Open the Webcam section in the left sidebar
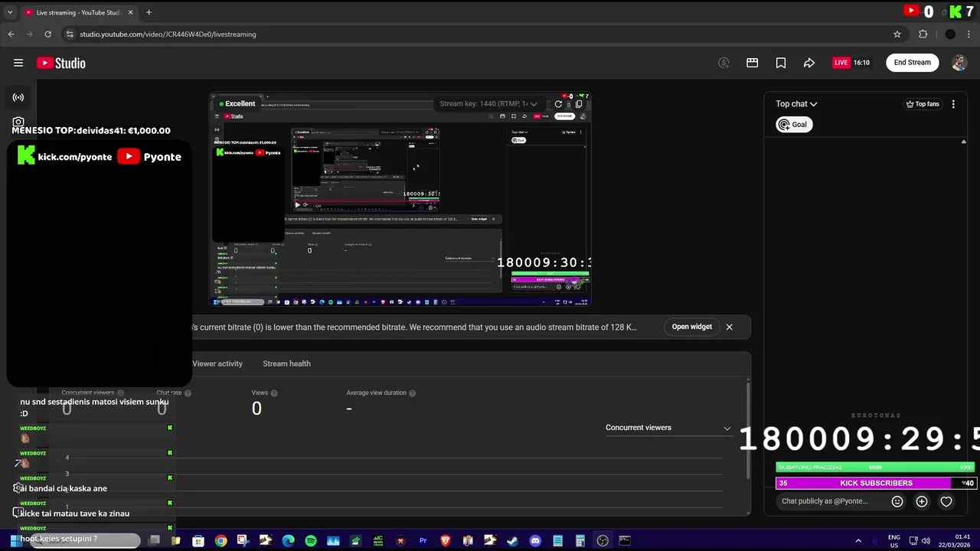 [18, 122]
